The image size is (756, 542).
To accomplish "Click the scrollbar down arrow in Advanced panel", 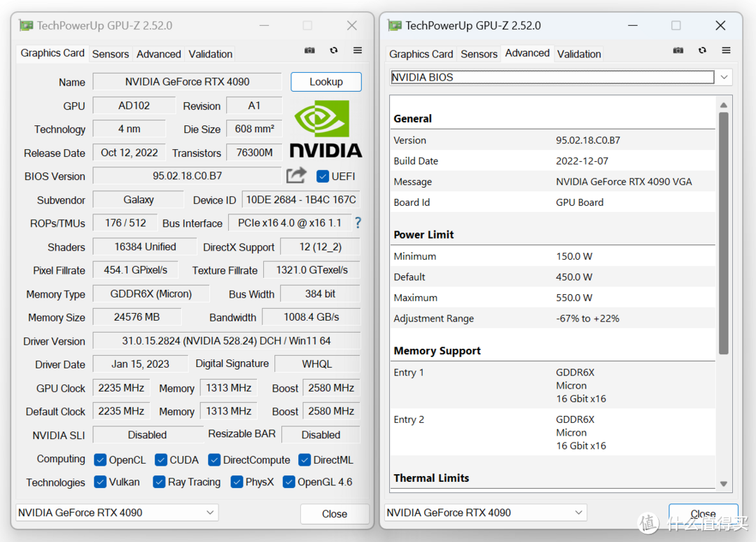I will [x=723, y=484].
